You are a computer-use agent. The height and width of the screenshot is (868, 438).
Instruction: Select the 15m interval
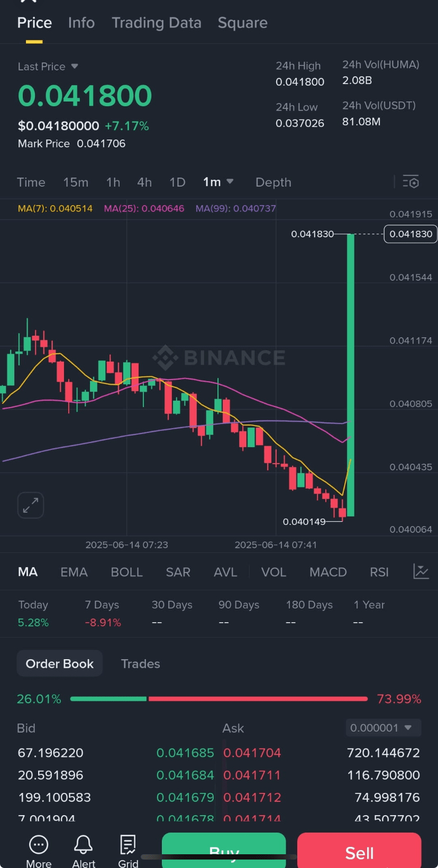pos(76,182)
